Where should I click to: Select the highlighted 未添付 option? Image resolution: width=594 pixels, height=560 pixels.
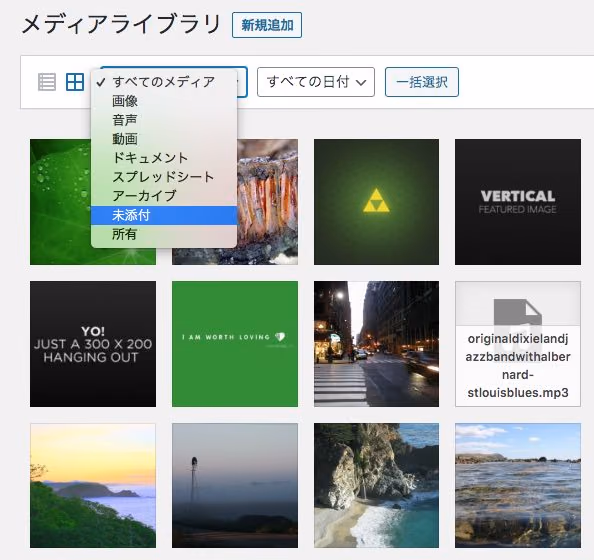[164, 215]
